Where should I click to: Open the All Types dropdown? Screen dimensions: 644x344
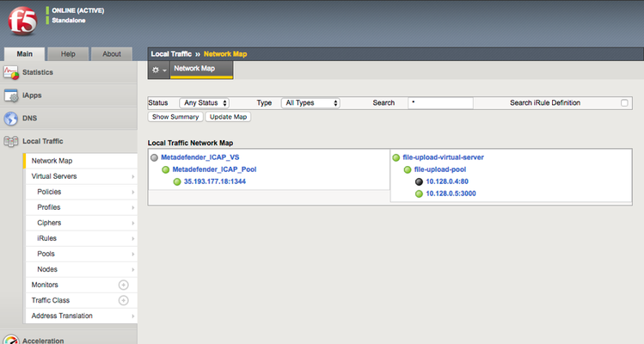311,103
